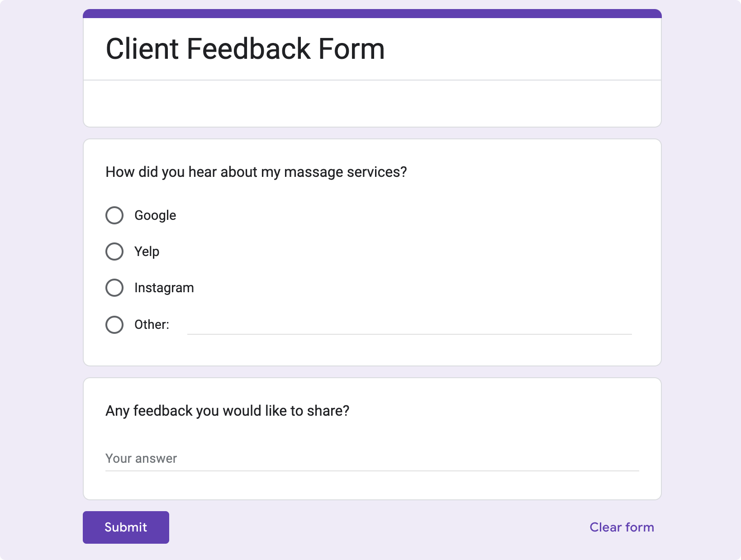Pick the Instagram radio circle
The image size is (741, 560).
pyautogui.click(x=114, y=288)
